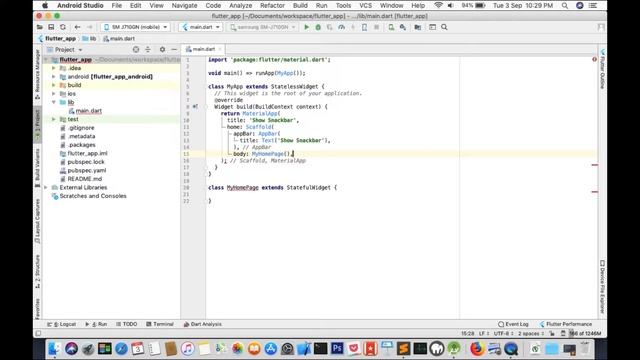Open the Terminal tool window

pos(160,324)
